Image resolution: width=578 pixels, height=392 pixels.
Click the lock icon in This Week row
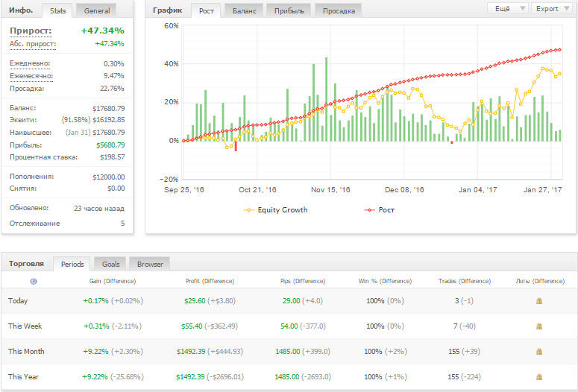(x=538, y=326)
